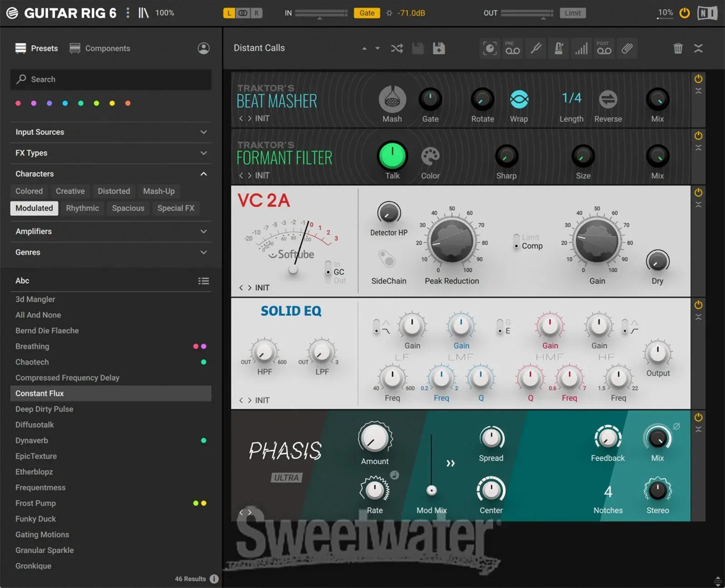Click into the preset Search field
The image size is (725, 588).
point(111,79)
